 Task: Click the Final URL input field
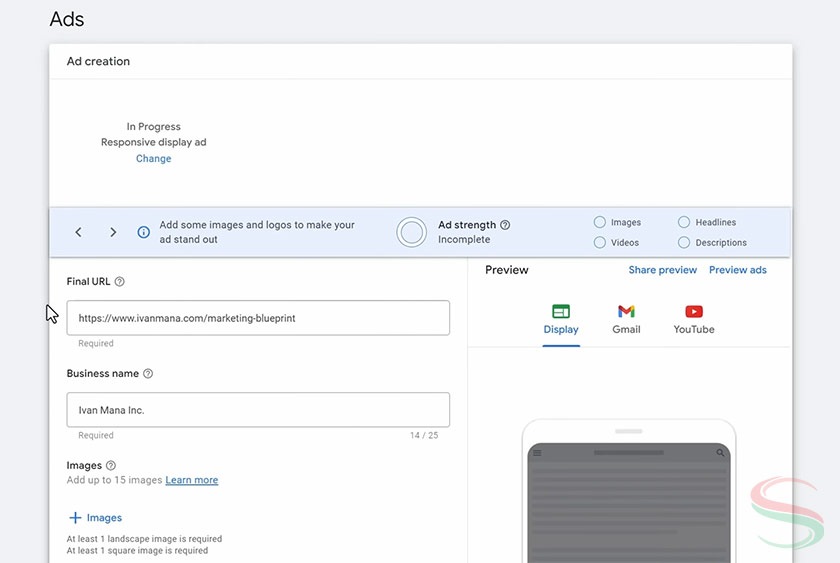tap(258, 318)
